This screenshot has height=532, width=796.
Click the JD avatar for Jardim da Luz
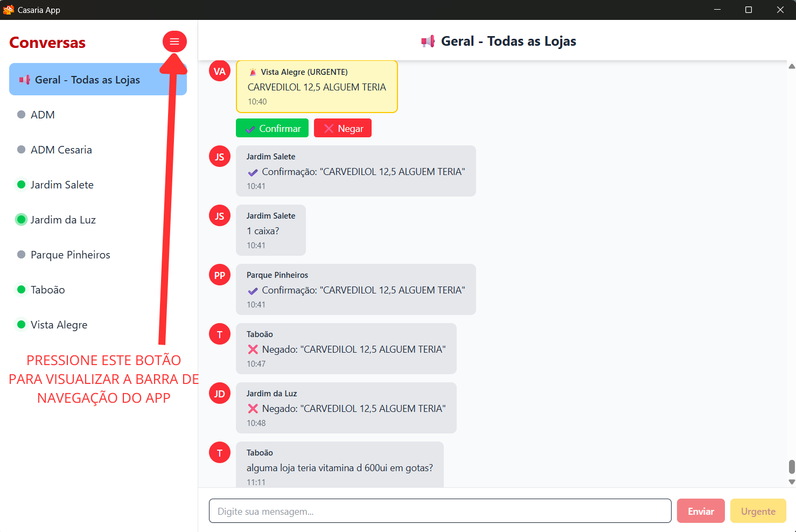coord(219,393)
